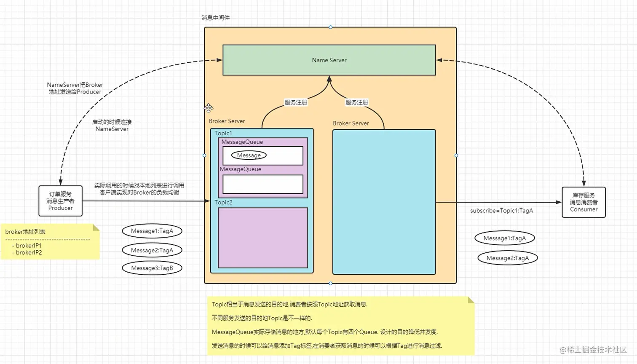Viewport: 637px width, 364px height.
Task: Select the Broker Server label on the right
Action: click(351, 123)
